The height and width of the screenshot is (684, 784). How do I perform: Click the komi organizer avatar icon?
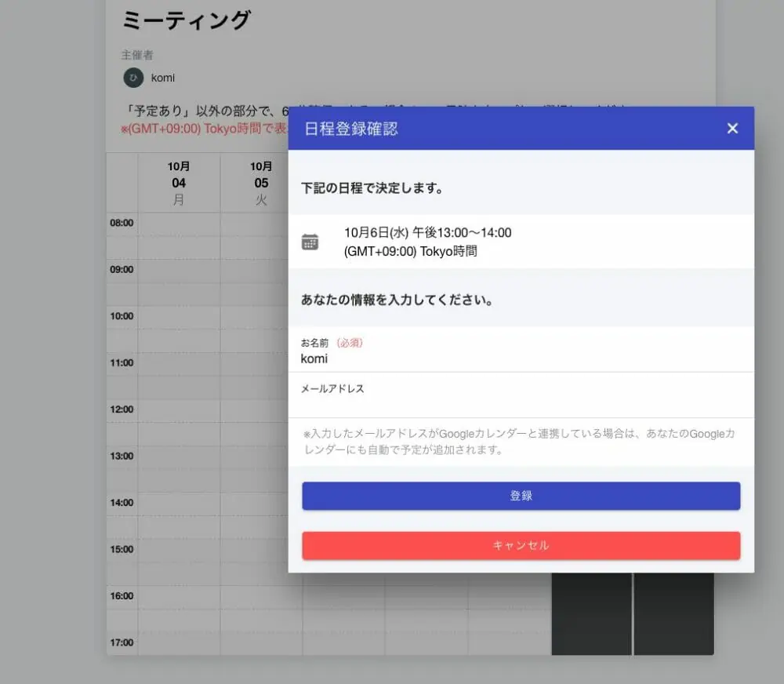click(x=133, y=78)
